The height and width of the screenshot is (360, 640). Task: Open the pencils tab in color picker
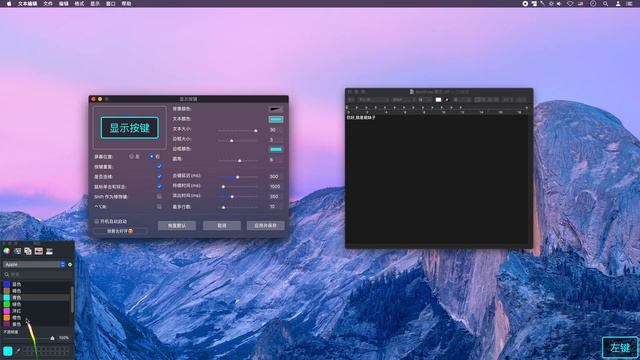tap(49, 251)
